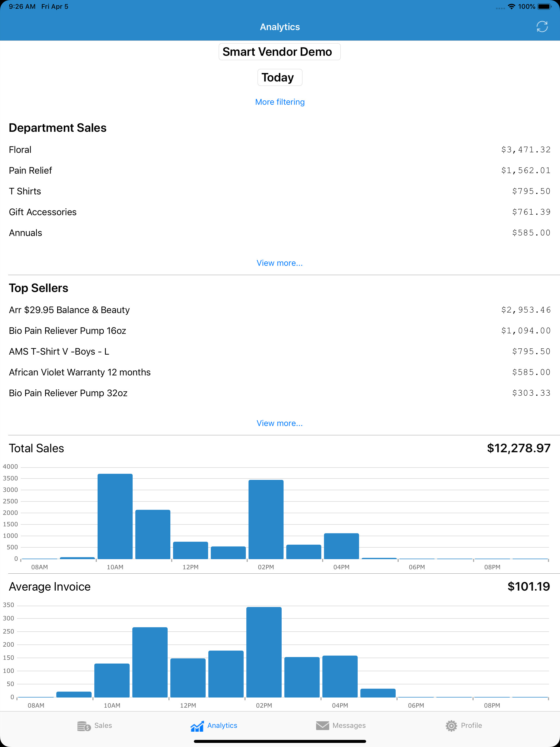
Task: Switch to the Sales tab label
Action: pos(103,725)
